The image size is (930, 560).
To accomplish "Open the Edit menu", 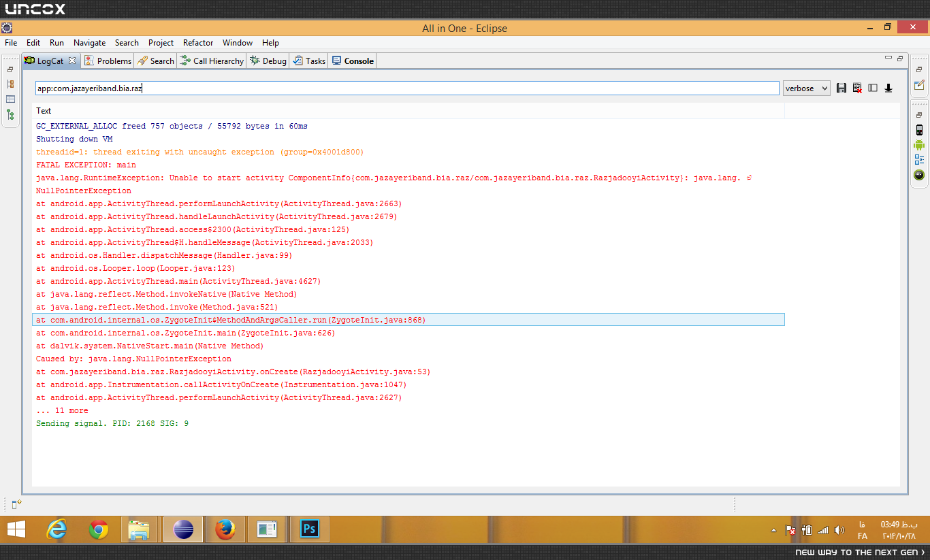I will coord(33,42).
